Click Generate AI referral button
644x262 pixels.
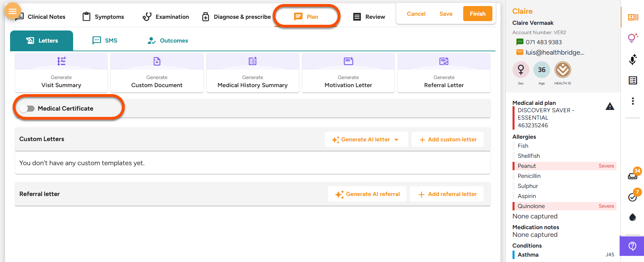click(367, 194)
